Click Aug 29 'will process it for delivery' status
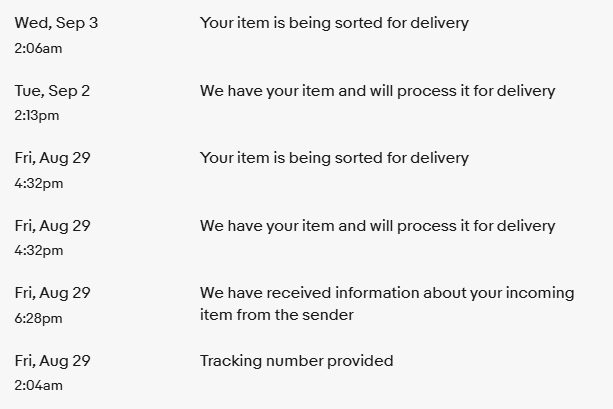The image size is (613, 409). 378,226
